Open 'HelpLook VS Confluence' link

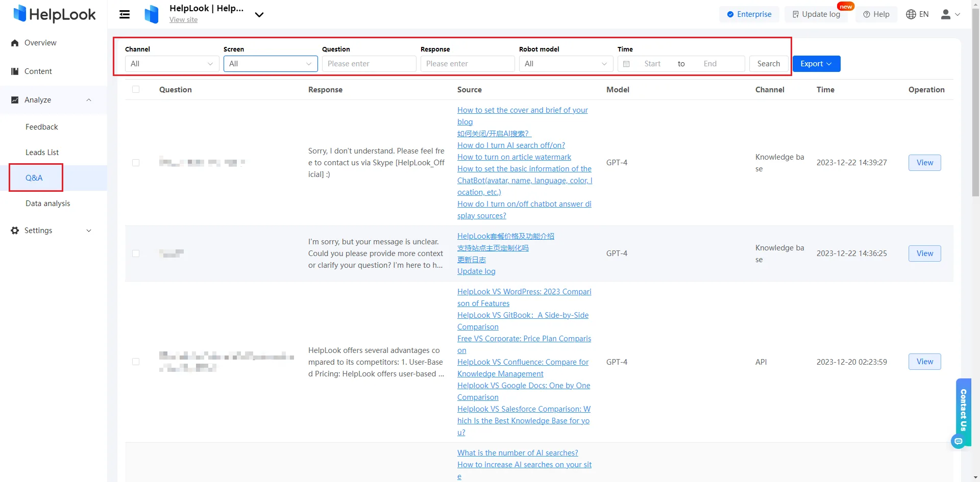click(523, 368)
